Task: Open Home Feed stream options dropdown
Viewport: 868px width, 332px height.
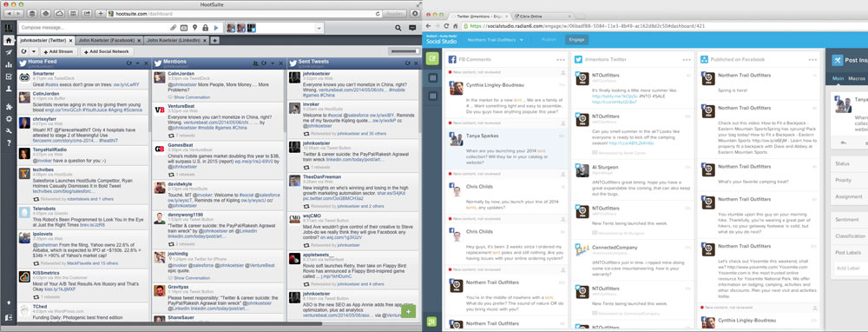Action: point(137,63)
